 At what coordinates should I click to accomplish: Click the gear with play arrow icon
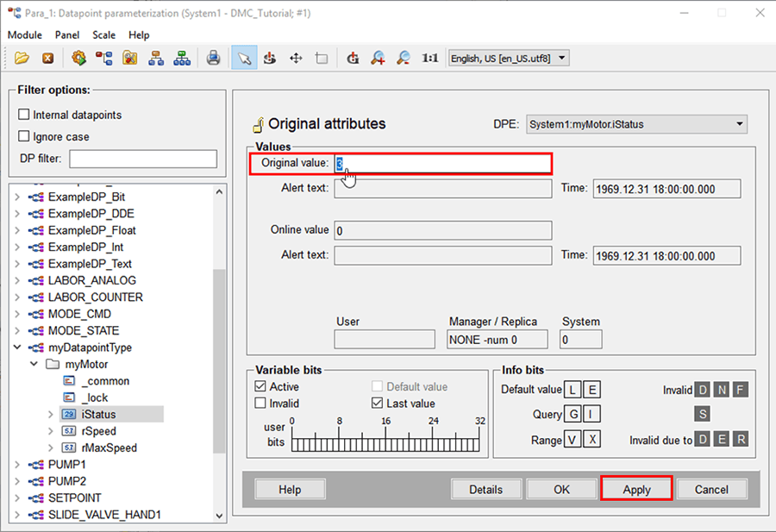click(x=78, y=59)
